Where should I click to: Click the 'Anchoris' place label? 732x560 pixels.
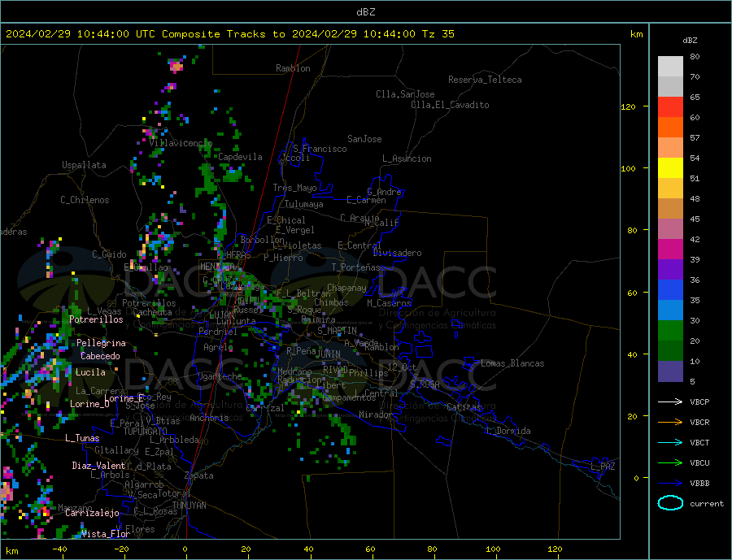tap(209, 418)
